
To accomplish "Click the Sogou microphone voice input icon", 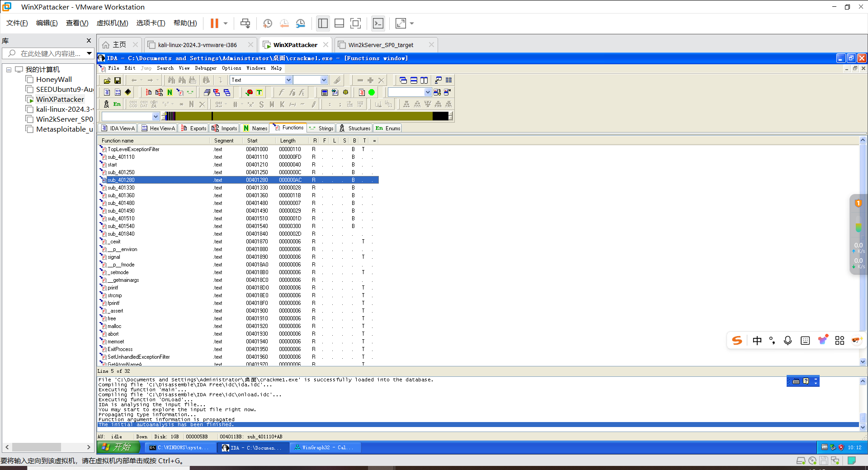I will pos(788,341).
